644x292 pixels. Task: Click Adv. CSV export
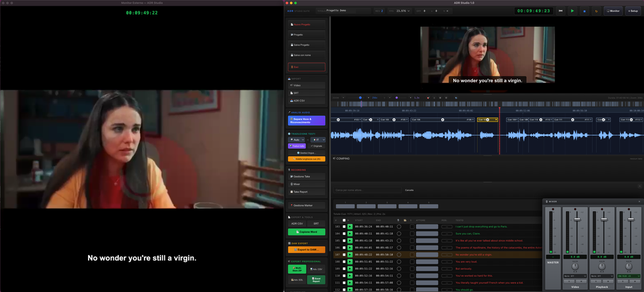[316, 269]
